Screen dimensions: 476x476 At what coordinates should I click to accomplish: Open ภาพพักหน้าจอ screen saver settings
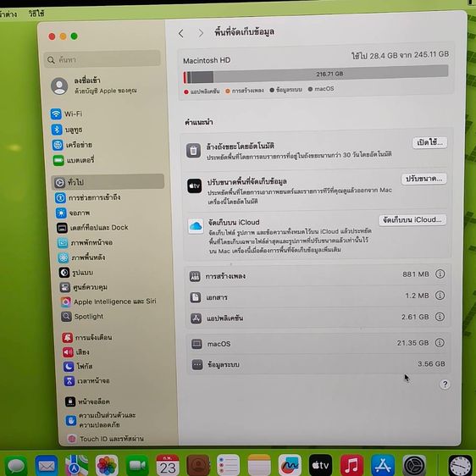coord(86,242)
